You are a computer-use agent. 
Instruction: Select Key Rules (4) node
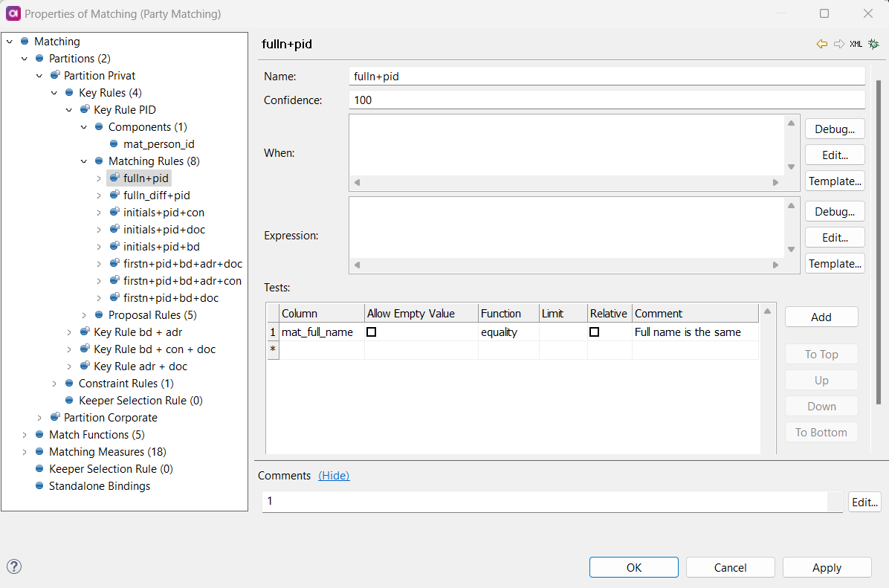[x=110, y=92]
